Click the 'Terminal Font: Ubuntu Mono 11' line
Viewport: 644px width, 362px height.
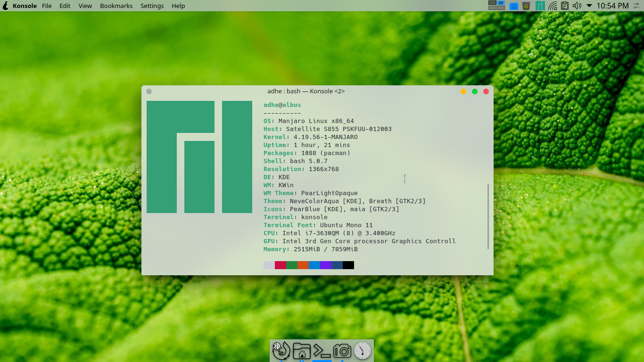tap(318, 225)
